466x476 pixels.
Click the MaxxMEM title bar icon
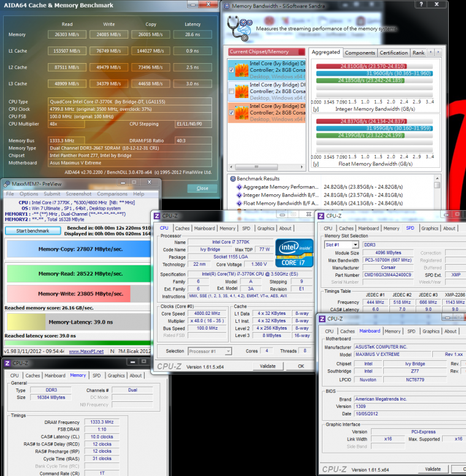(x=6, y=183)
